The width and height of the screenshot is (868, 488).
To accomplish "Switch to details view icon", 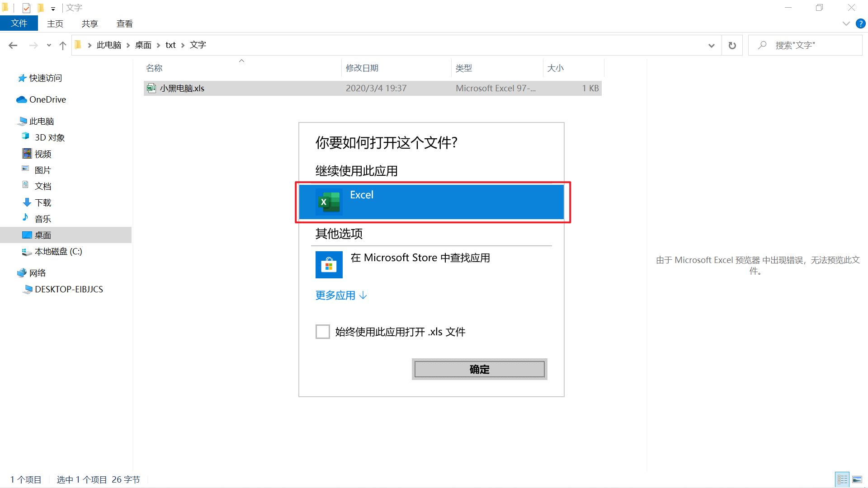I will tap(842, 479).
